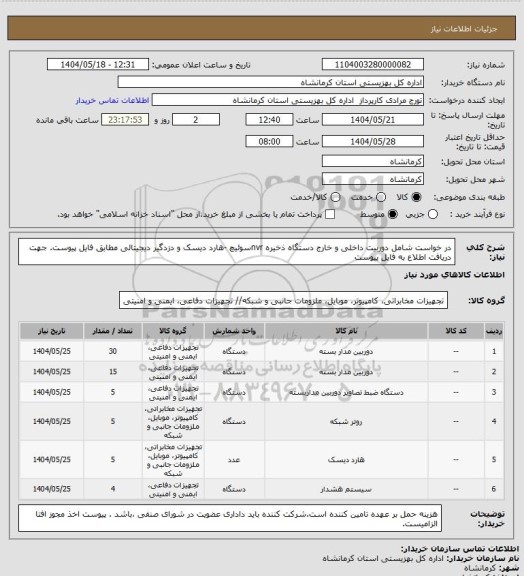This screenshot has width=524, height=576.
Task: Click the واحد شمارش column header
Action: coord(234,331)
